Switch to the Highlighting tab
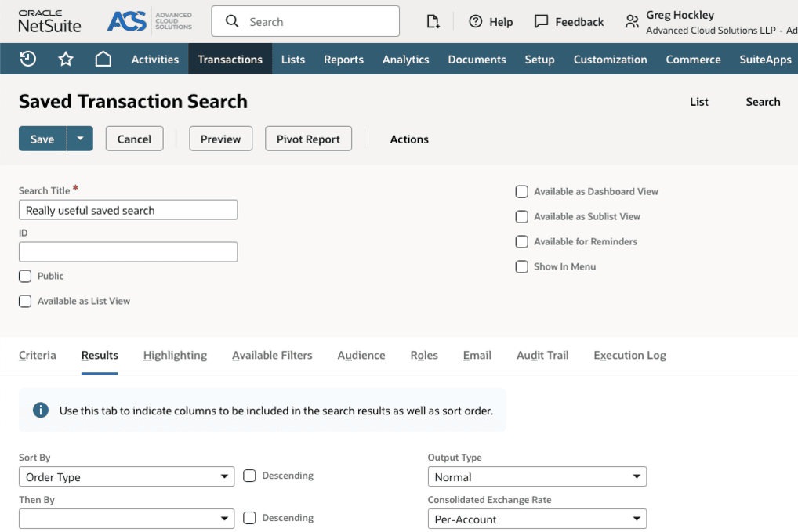 [175, 355]
